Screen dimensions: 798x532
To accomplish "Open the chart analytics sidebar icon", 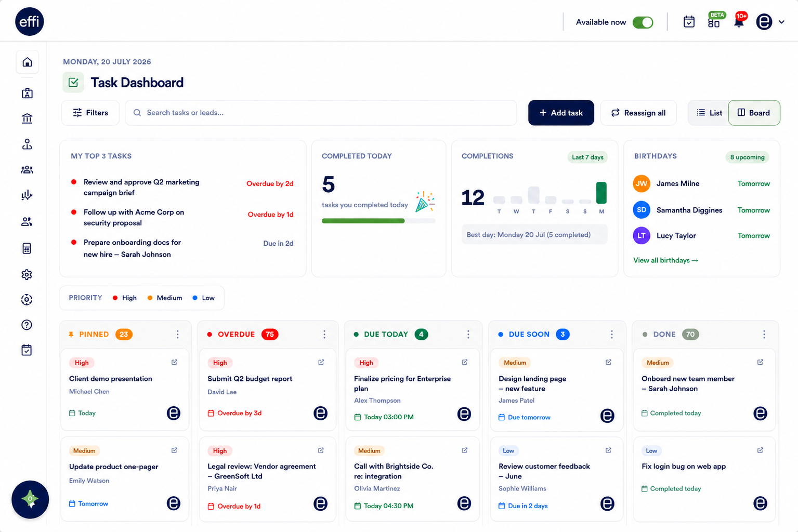I will click(x=27, y=195).
